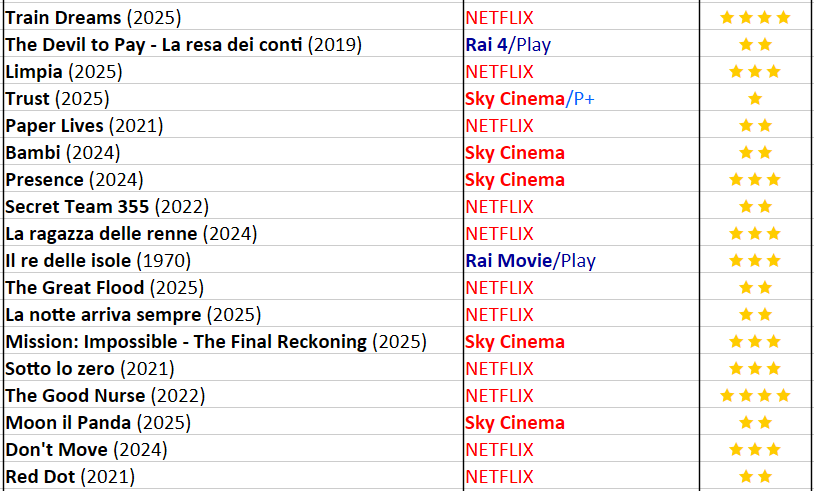Click the 'Red Dot (2021)' title cell

pyautogui.click(x=233, y=476)
